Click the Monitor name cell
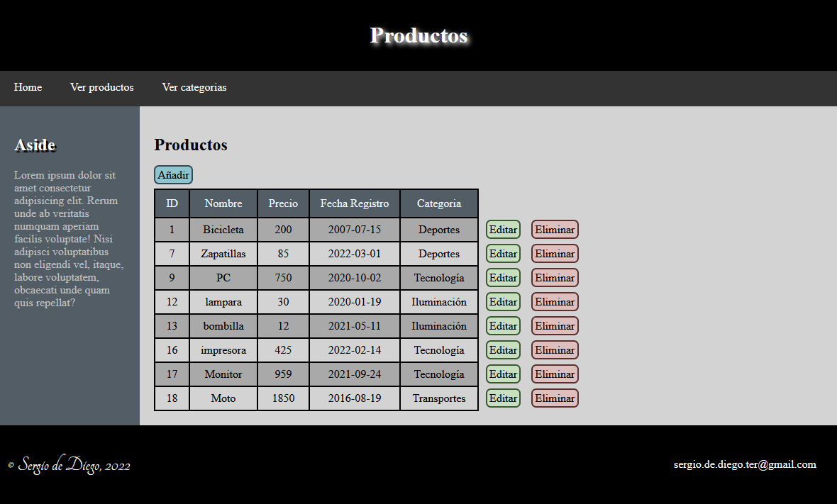 [x=223, y=374]
